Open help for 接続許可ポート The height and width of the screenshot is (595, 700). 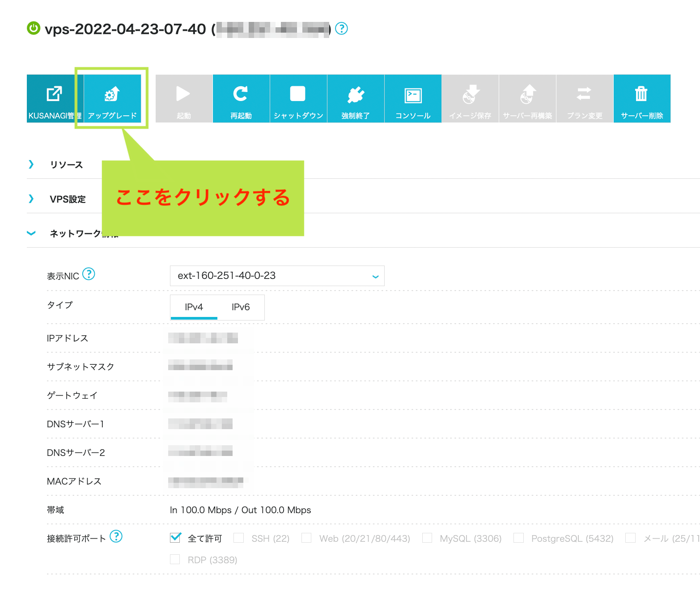point(116,536)
